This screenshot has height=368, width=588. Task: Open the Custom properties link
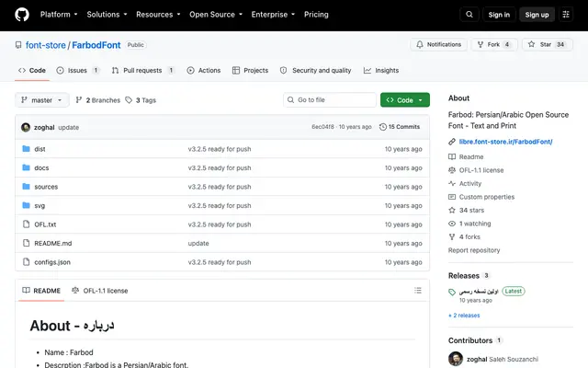(x=487, y=197)
